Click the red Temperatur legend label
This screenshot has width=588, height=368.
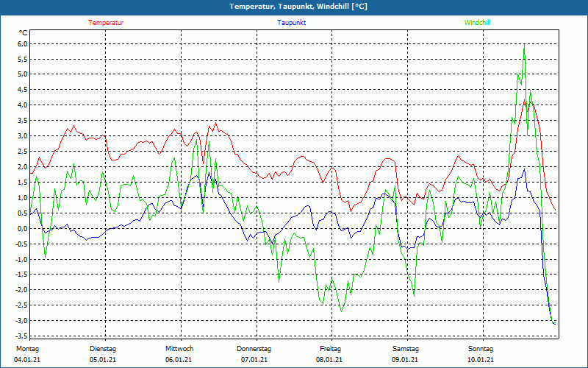click(106, 23)
